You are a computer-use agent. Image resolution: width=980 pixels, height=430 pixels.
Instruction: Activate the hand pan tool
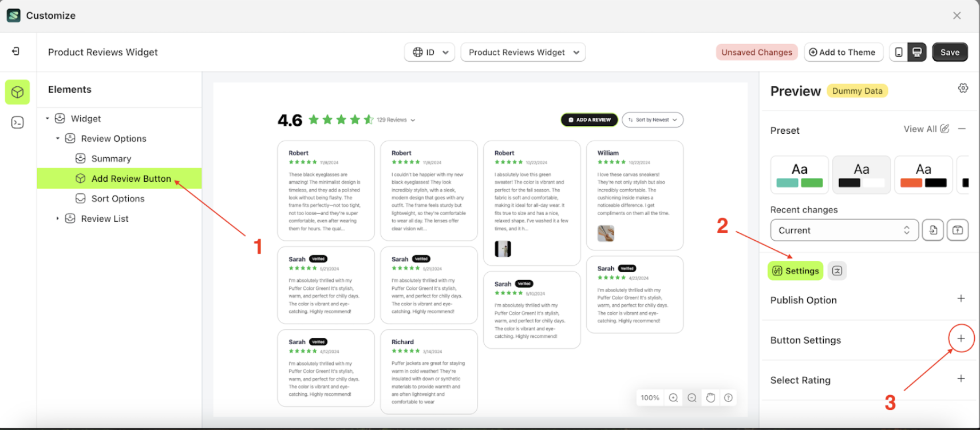tap(710, 398)
